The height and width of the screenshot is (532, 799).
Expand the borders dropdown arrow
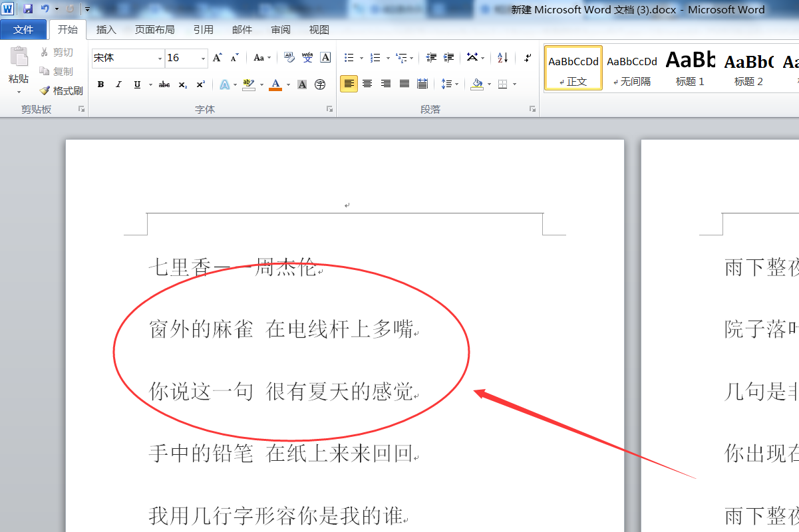514,84
